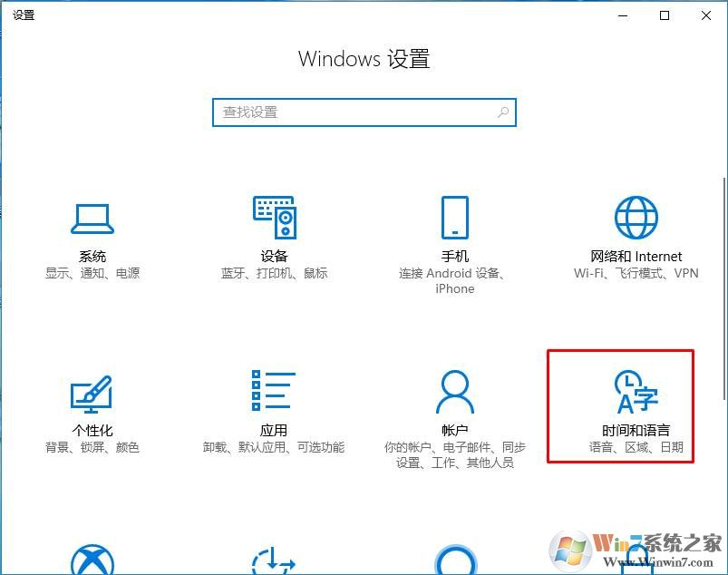Close the 设置 window
The width and height of the screenshot is (728, 575).
(x=706, y=15)
